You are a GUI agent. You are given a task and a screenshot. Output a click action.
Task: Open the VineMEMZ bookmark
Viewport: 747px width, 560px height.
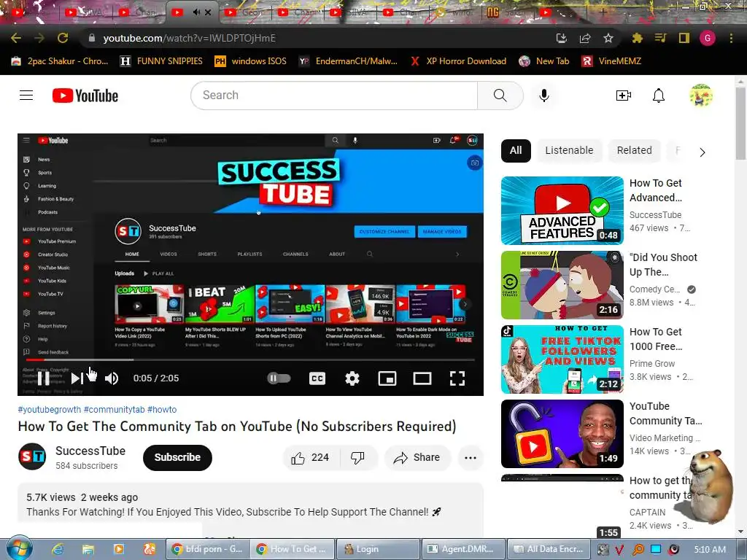pyautogui.click(x=612, y=61)
